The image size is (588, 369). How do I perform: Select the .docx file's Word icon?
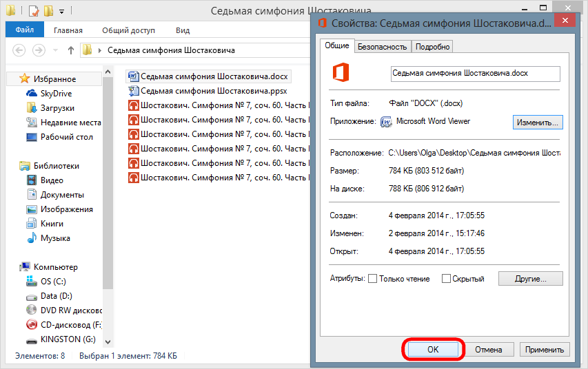pos(133,76)
